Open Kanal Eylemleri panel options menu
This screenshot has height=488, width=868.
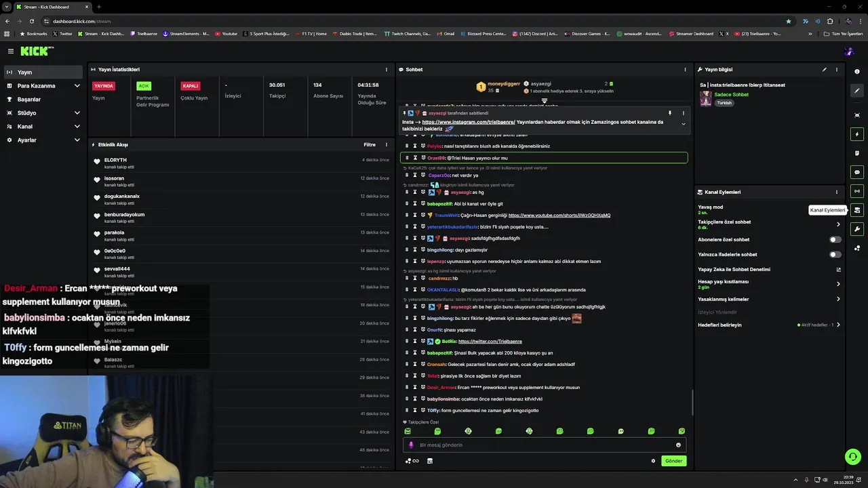click(x=836, y=192)
